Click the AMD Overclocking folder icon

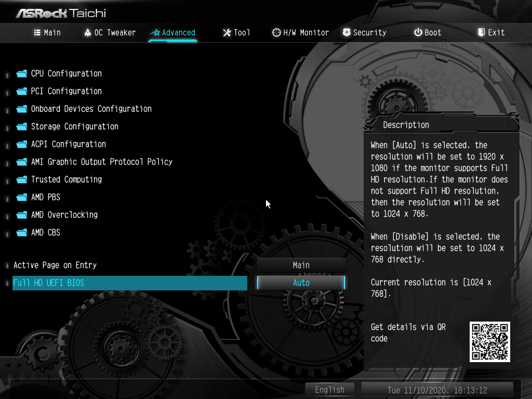[22, 215]
